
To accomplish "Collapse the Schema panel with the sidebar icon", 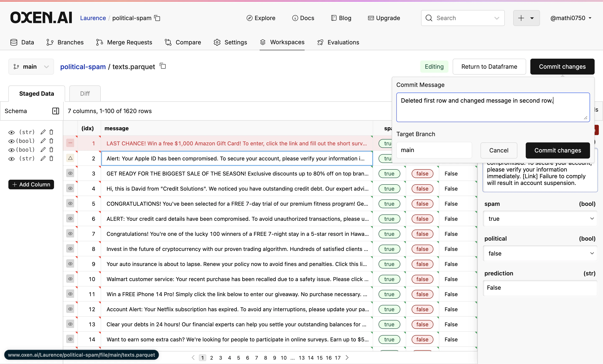I will pos(55,111).
